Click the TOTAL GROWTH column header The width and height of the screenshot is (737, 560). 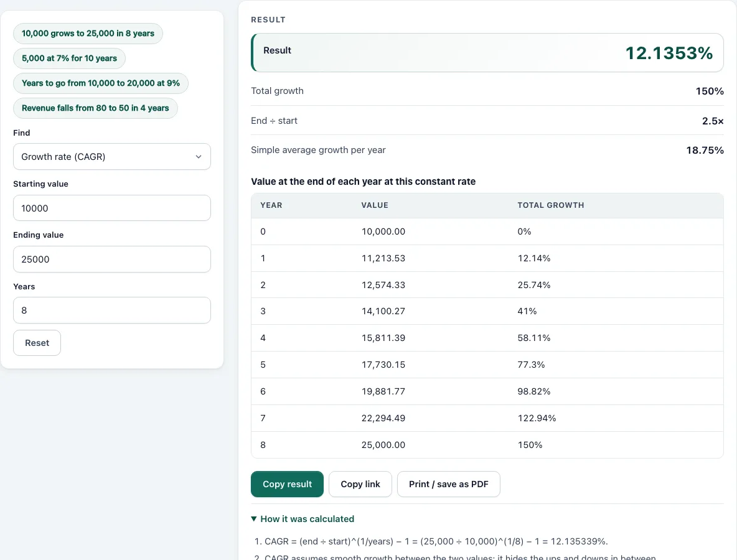[551, 205]
